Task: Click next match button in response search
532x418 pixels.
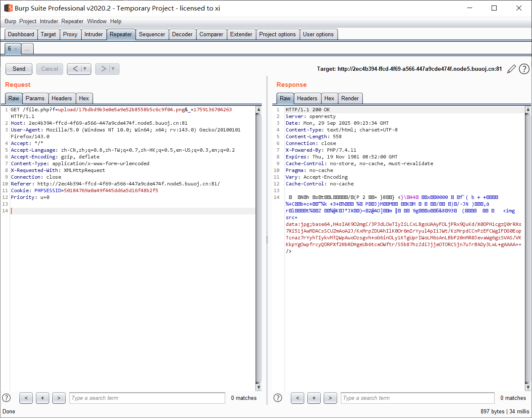Action: click(330, 398)
